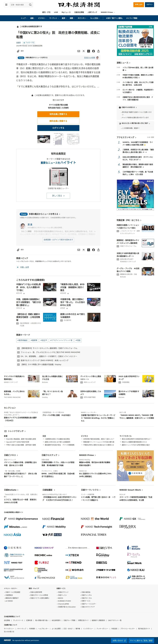The width and height of the screenshot is (158, 644).
Task: Open the 日経ビジネス section heading
Action: (11, 455)
